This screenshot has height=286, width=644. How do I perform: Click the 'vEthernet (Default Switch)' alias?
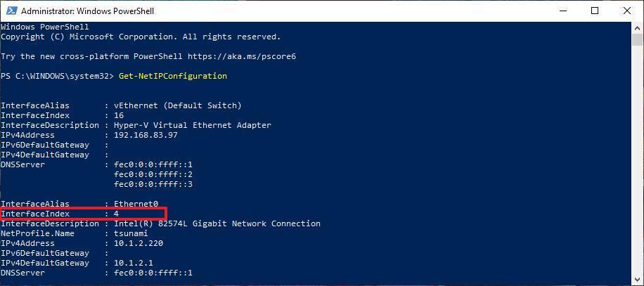[178, 105]
